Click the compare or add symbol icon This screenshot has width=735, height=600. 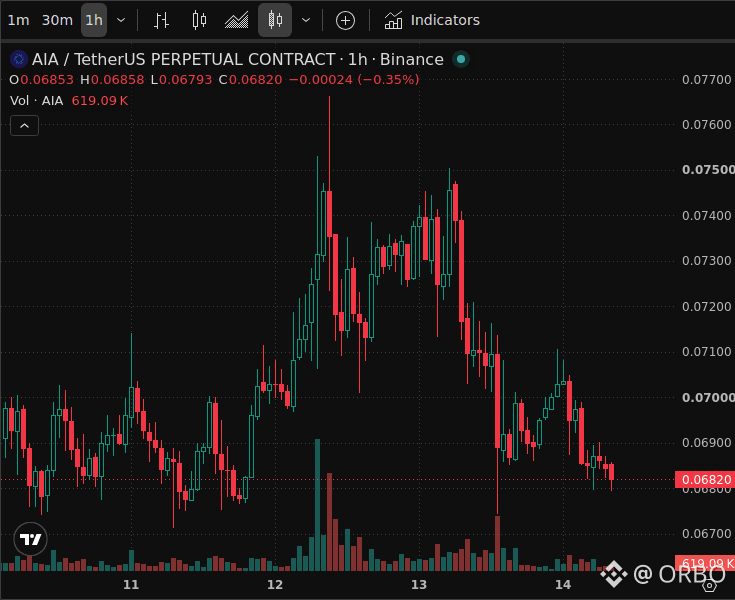point(345,21)
